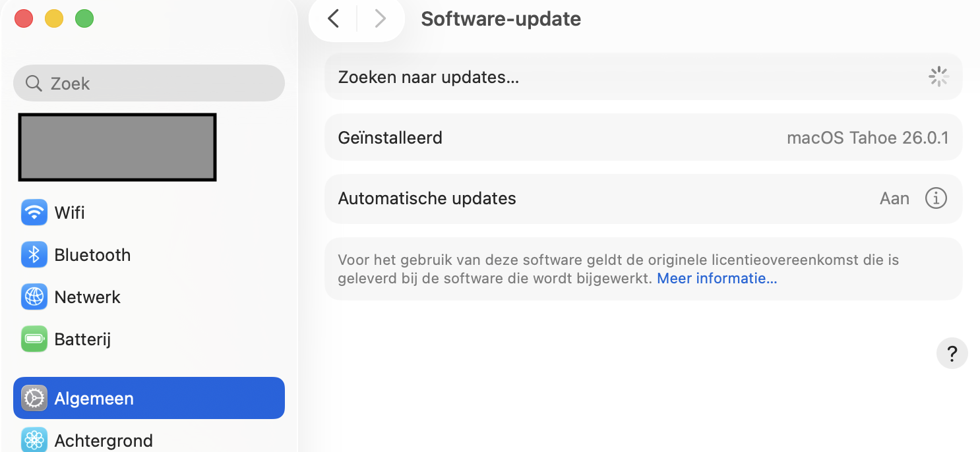The width and height of the screenshot is (980, 452).
Task: Open Achtergrond settings via its icon
Action: (x=34, y=439)
